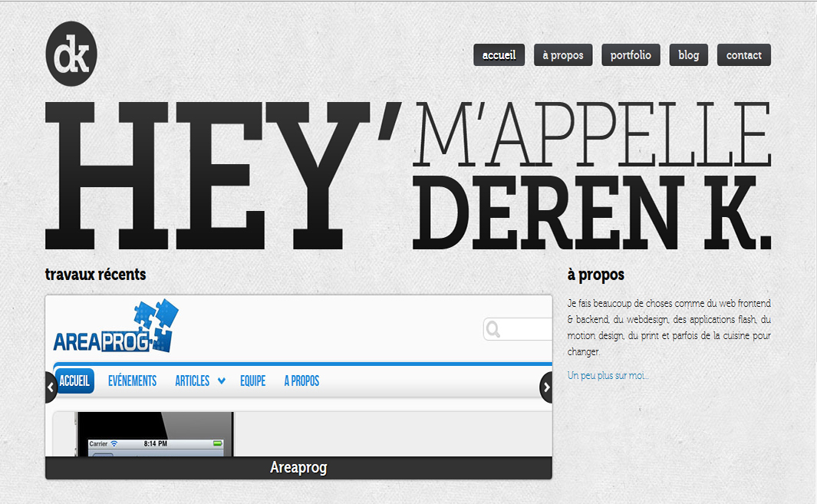817x504 pixels.
Task: Select A PROPOS in Areaprog preview menu
Action: 301,381
